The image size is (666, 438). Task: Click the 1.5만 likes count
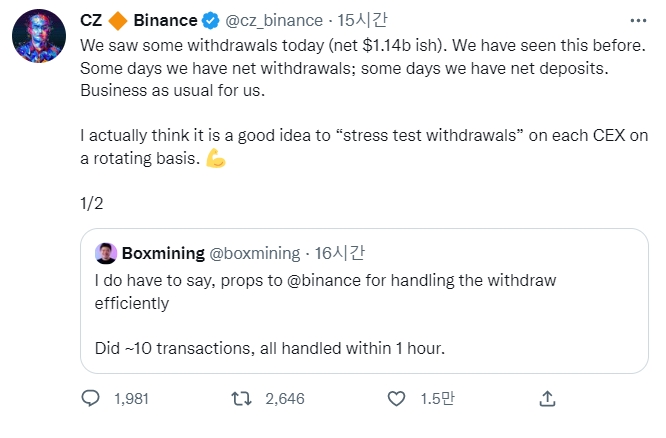(x=437, y=399)
